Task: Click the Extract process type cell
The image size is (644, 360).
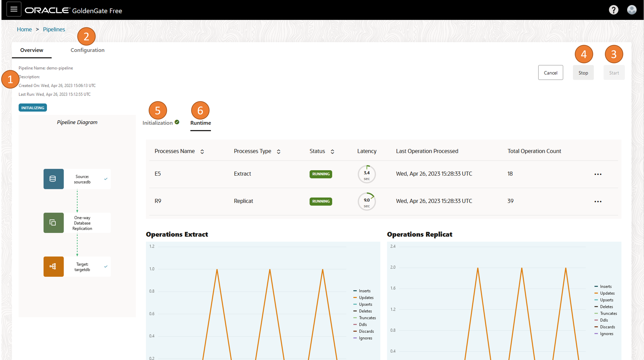Action: (x=242, y=174)
